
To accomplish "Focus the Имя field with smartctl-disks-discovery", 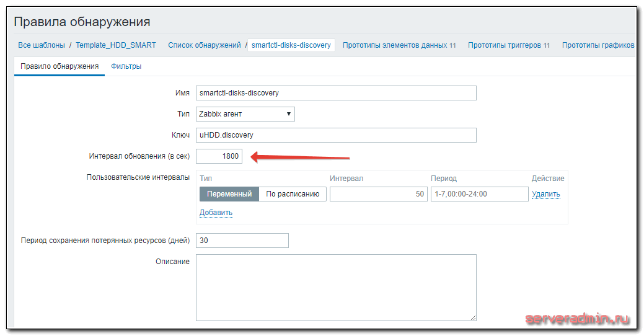I will coord(336,93).
